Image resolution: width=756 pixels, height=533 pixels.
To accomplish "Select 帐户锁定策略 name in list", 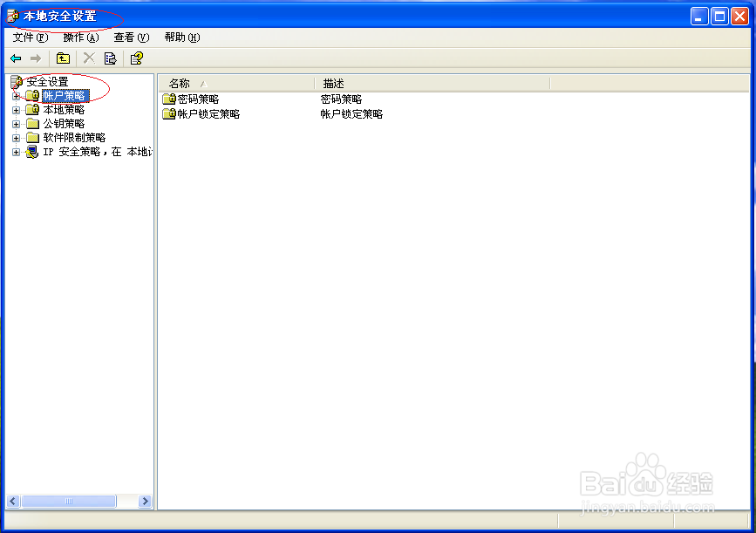I will 208,113.
